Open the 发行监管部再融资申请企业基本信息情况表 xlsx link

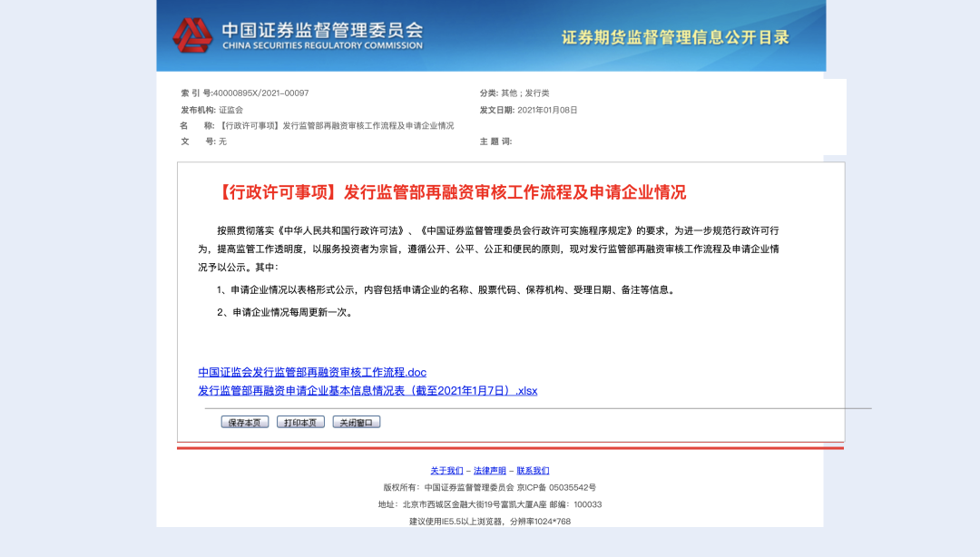[367, 390]
